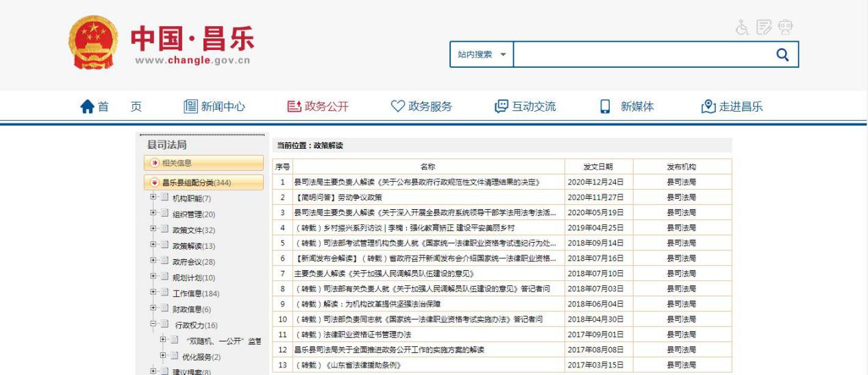Open the 走进昌乐 navigation item

tap(732, 107)
